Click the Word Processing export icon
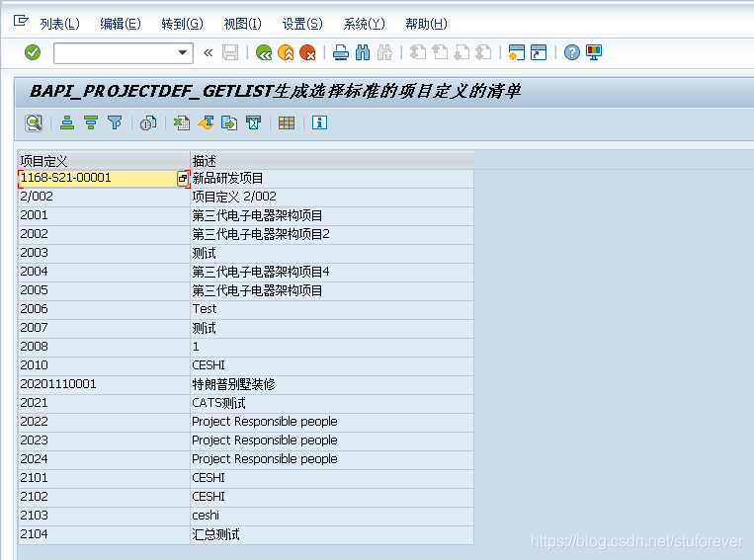The width and height of the screenshot is (754, 560). pyautogui.click(x=206, y=123)
